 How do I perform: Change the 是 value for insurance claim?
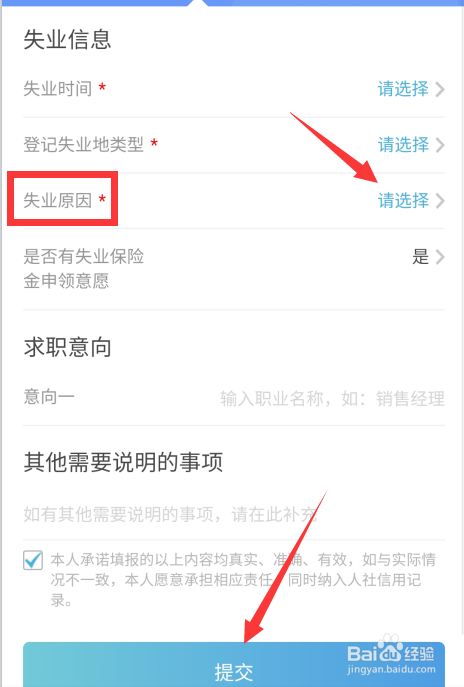(x=420, y=256)
